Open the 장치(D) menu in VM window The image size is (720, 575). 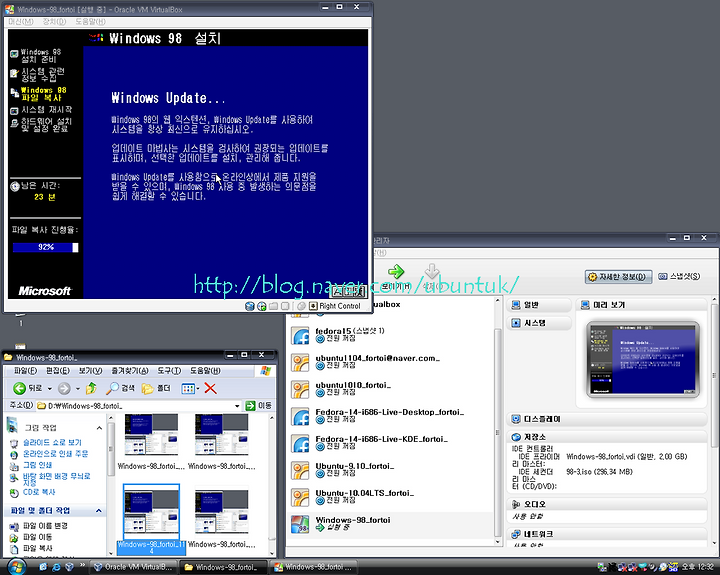click(54, 22)
